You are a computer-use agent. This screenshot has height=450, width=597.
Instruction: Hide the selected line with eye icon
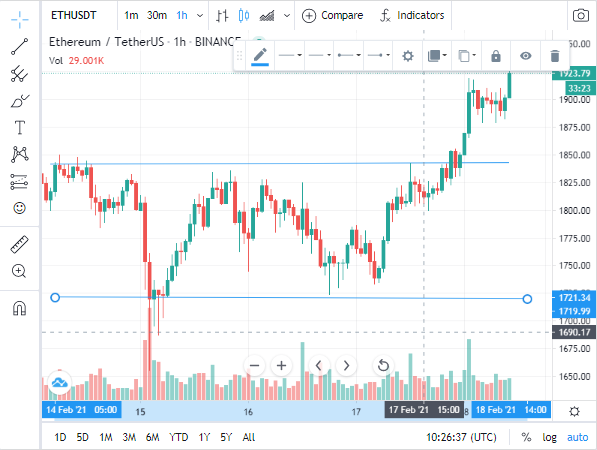click(x=525, y=56)
